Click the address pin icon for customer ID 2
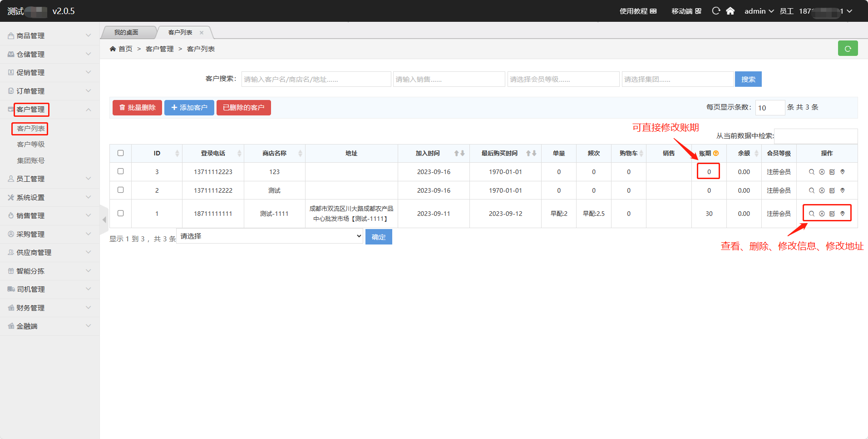The height and width of the screenshot is (439, 868). 843,190
